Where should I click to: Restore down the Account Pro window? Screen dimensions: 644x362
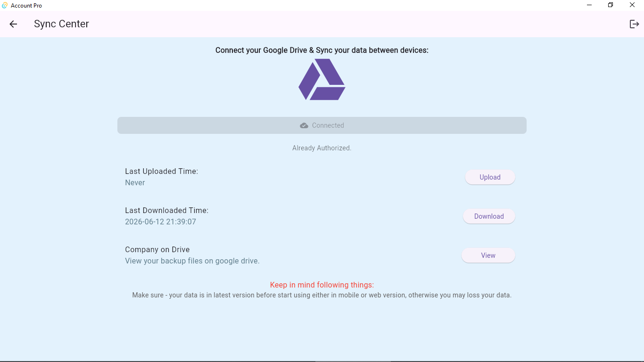point(611,5)
